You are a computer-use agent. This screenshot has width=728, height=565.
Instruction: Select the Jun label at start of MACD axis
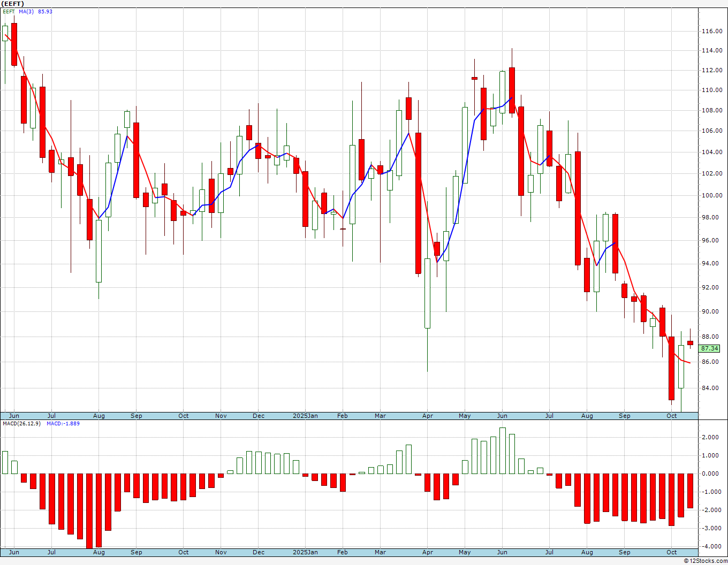point(14,552)
